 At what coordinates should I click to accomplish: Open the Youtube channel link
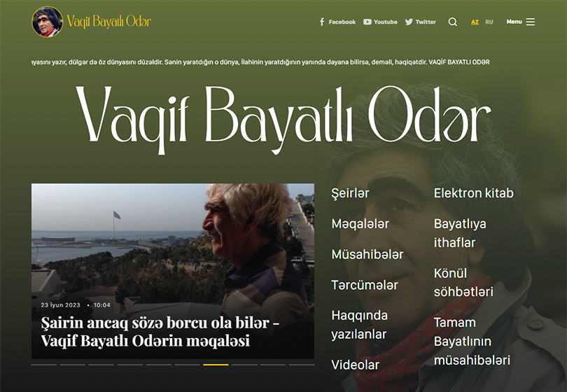(380, 22)
